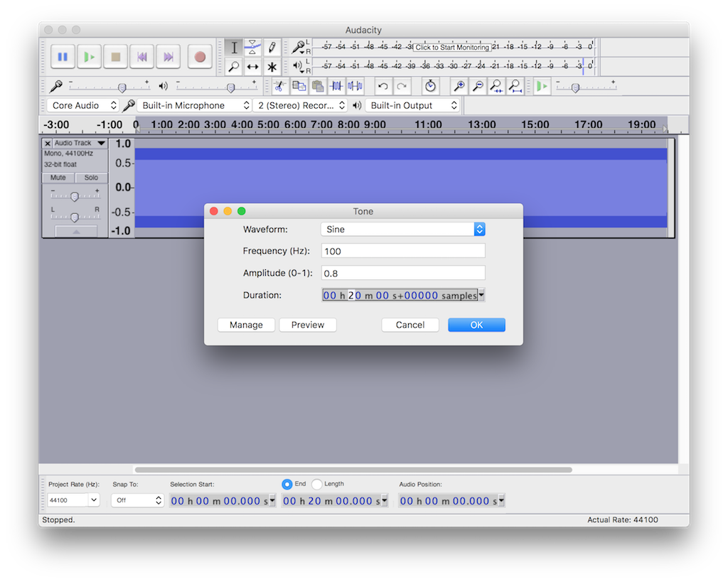Image resolution: width=728 pixels, height=582 pixels.
Task: Select the Time Shift tool
Action: tap(252, 67)
